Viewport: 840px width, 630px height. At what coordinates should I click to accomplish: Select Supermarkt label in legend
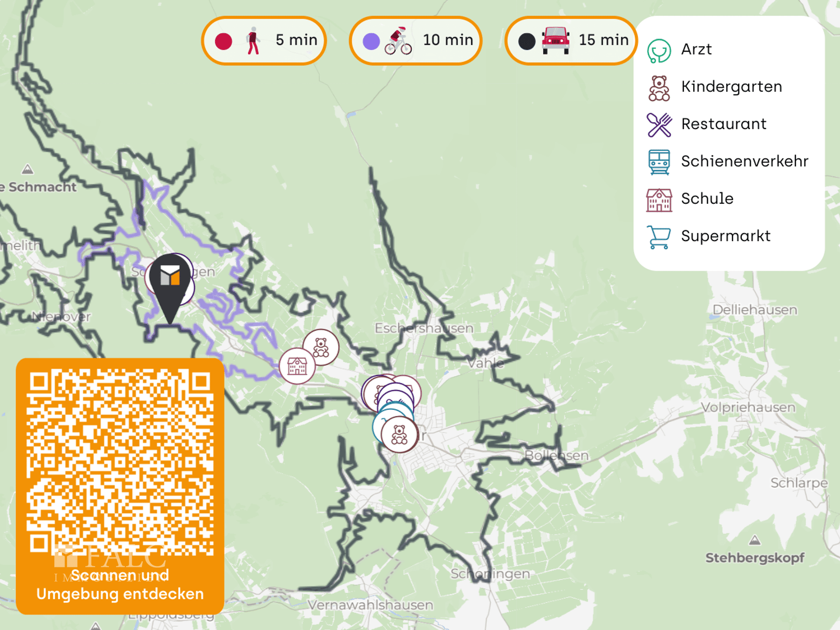coord(725,236)
